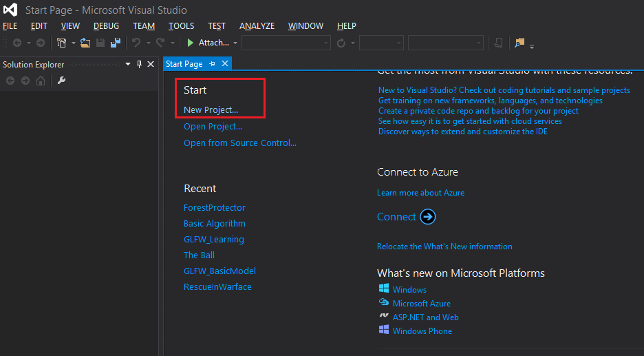This screenshot has width=644, height=356.
Task: Click the Open File folder icon
Action: click(x=85, y=43)
